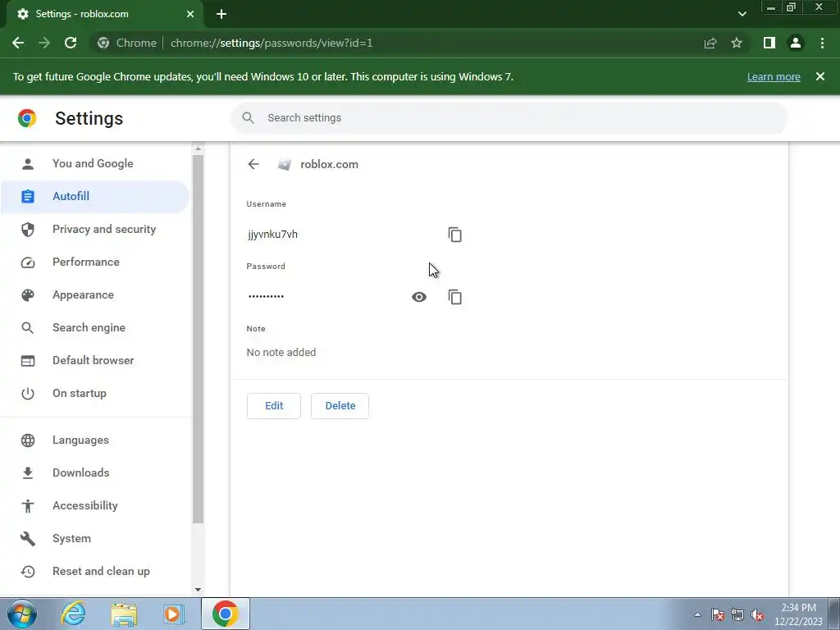Click the Chrome site info chip
Image resolution: width=840 pixels, height=630 pixels.
127,43
